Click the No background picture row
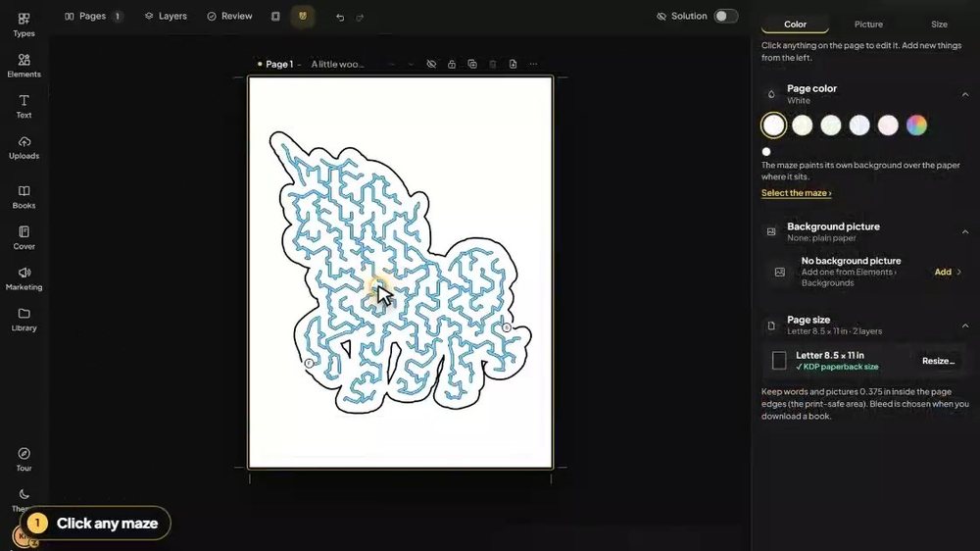The image size is (980, 551). coord(864,272)
